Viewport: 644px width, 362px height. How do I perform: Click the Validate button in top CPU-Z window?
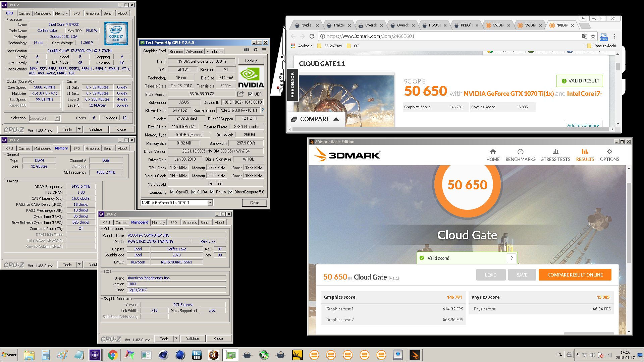(96, 129)
